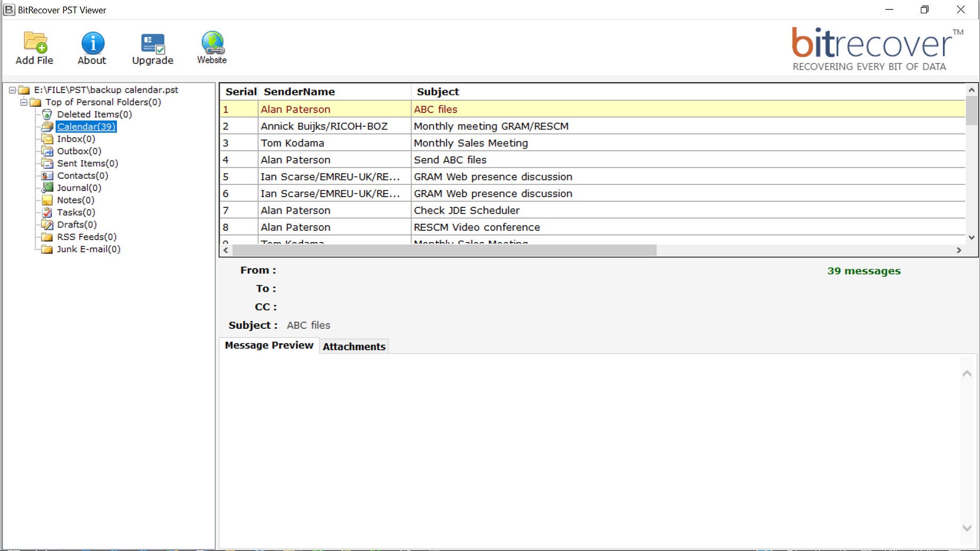Viewport: 980px width, 551px height.
Task: Click the Upgrade toolbar icon
Action: coord(153,44)
